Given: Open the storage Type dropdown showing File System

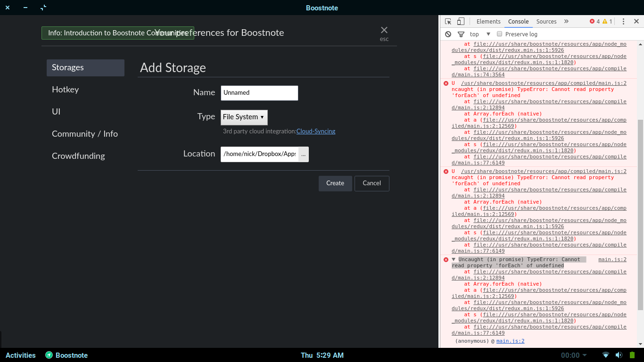Looking at the screenshot, I should pos(244,117).
